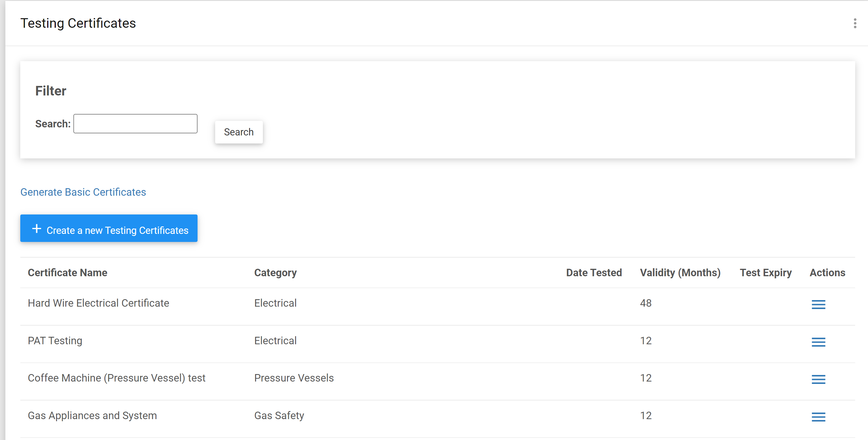
Task: Sort by Validity (Months) column header
Action: (x=680, y=273)
